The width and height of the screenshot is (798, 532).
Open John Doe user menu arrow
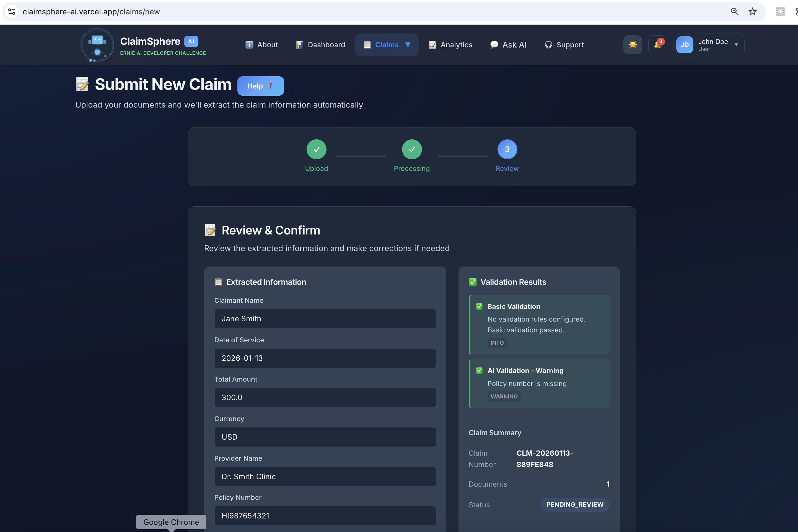click(x=736, y=45)
